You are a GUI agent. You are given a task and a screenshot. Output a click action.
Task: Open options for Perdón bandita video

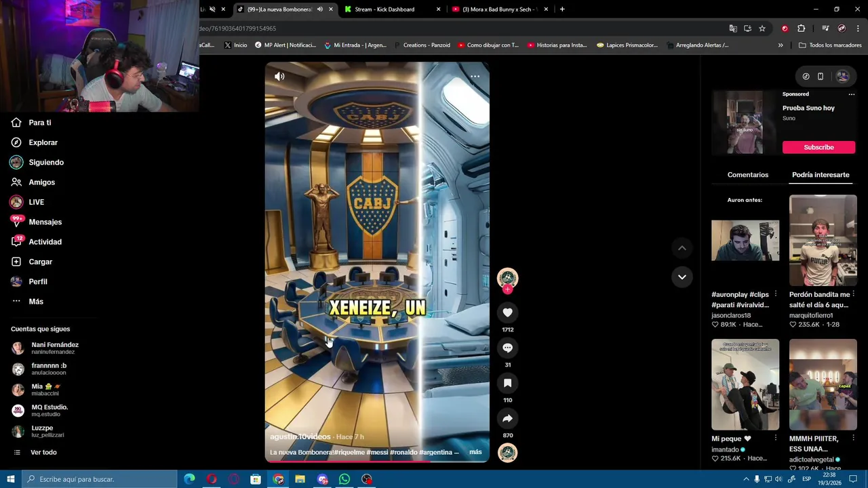coord(853,294)
